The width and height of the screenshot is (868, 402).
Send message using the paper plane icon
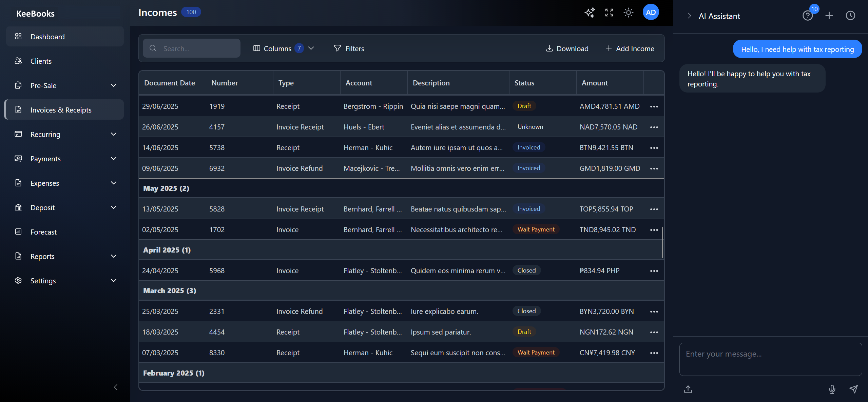click(x=853, y=389)
